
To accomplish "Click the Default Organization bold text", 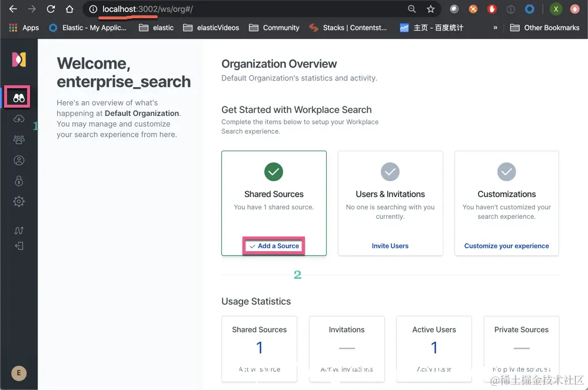I will (x=142, y=113).
